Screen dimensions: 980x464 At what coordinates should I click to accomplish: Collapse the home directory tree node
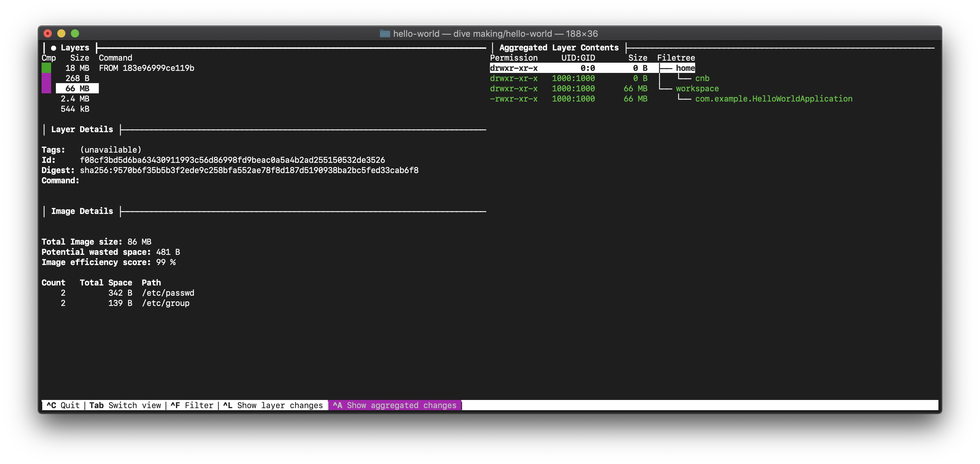[x=685, y=68]
